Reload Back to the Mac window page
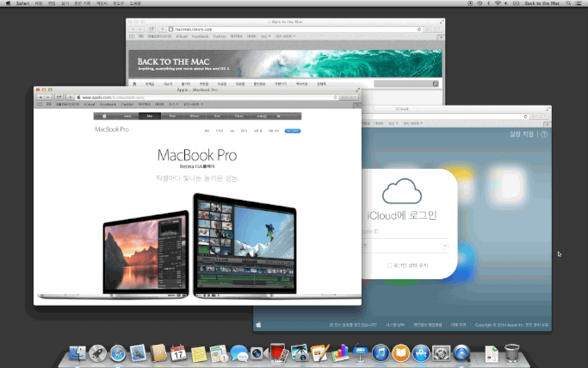 pos(419,29)
